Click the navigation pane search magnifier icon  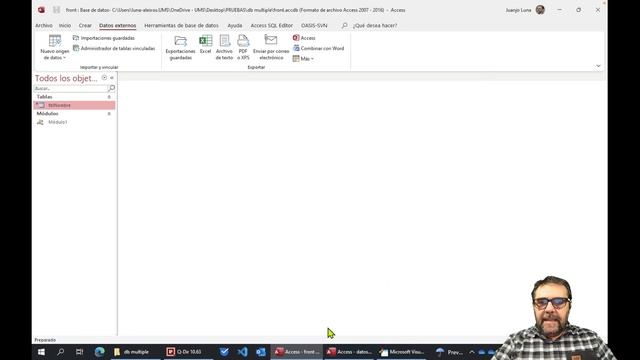111,88
